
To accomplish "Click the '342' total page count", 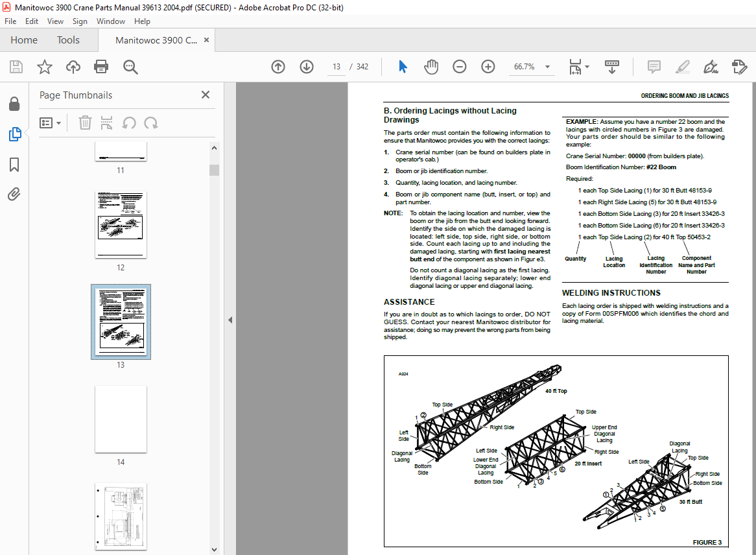I will (x=362, y=67).
